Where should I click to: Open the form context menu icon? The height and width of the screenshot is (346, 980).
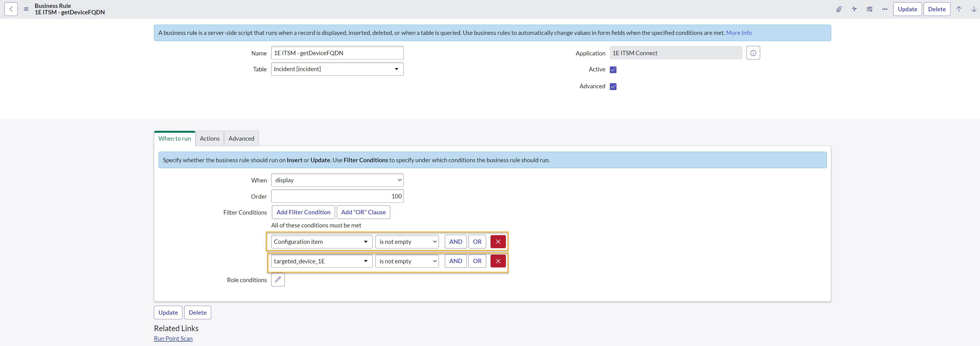pos(26,9)
